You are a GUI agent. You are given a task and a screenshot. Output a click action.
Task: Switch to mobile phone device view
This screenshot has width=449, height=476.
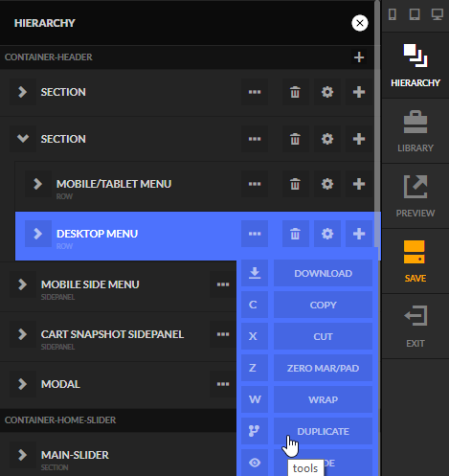pos(393,14)
